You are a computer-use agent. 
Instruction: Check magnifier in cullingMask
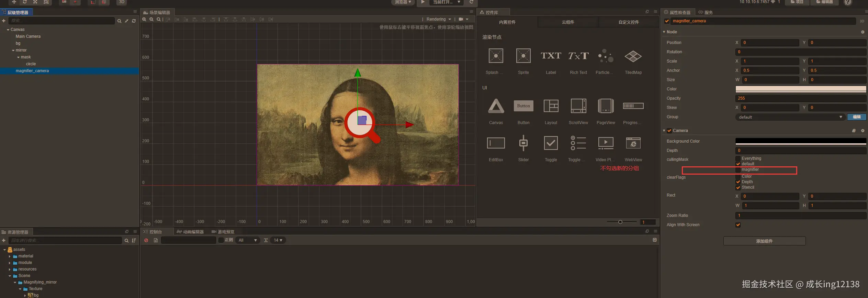[x=738, y=170]
